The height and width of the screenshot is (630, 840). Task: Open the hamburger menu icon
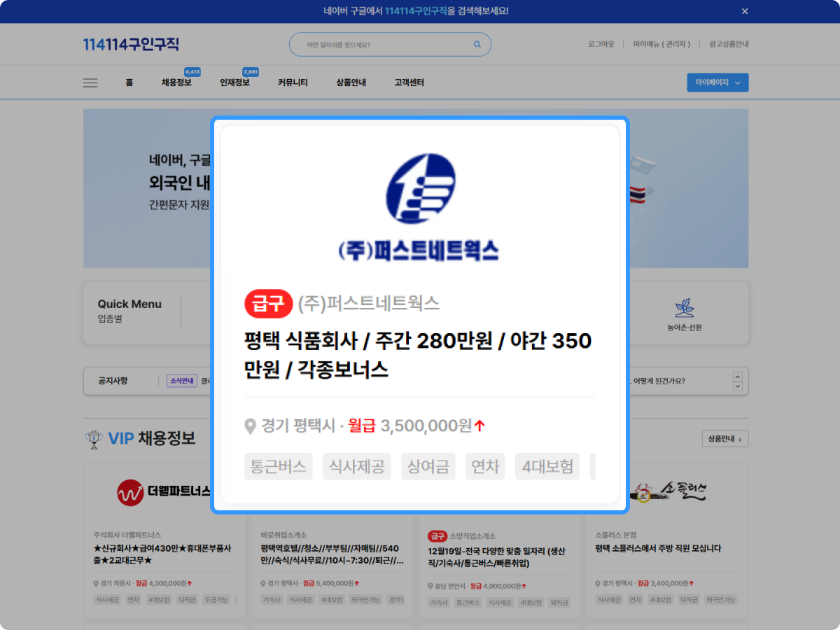(x=90, y=83)
